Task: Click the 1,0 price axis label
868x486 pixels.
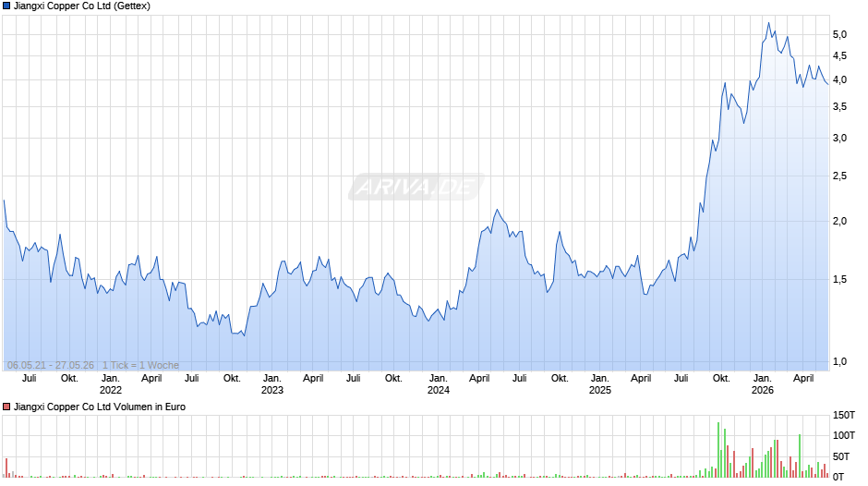Action: point(839,361)
